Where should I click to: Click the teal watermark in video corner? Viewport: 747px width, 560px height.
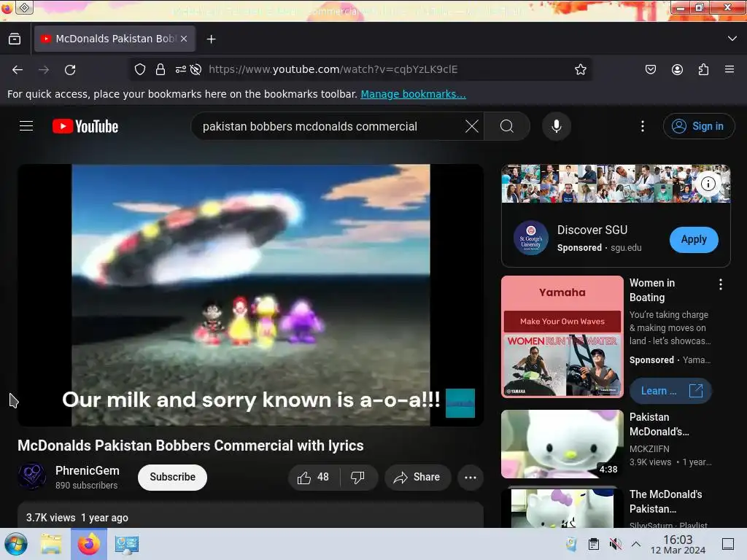[460, 402]
